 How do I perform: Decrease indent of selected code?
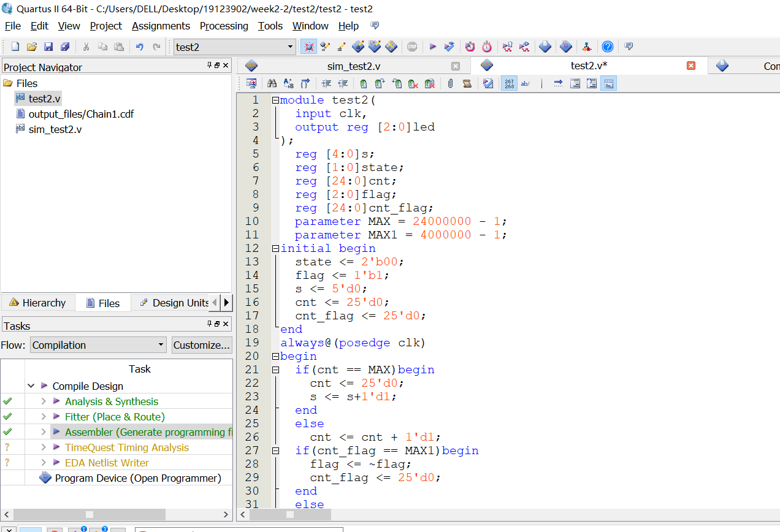pos(343,83)
